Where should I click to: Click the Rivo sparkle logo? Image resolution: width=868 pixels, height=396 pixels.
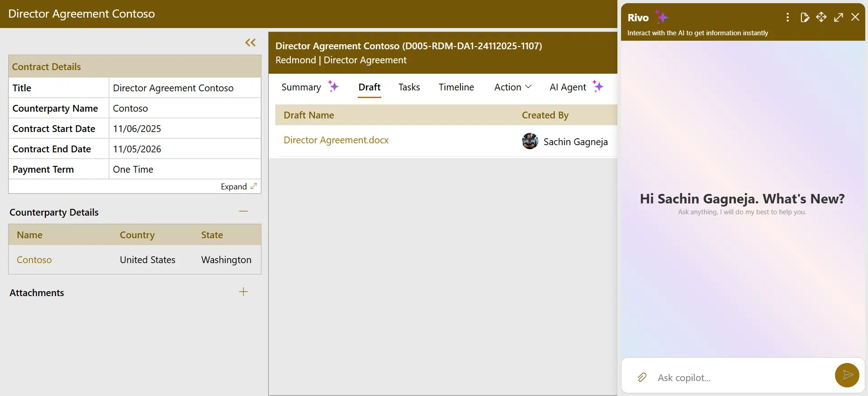(x=661, y=17)
